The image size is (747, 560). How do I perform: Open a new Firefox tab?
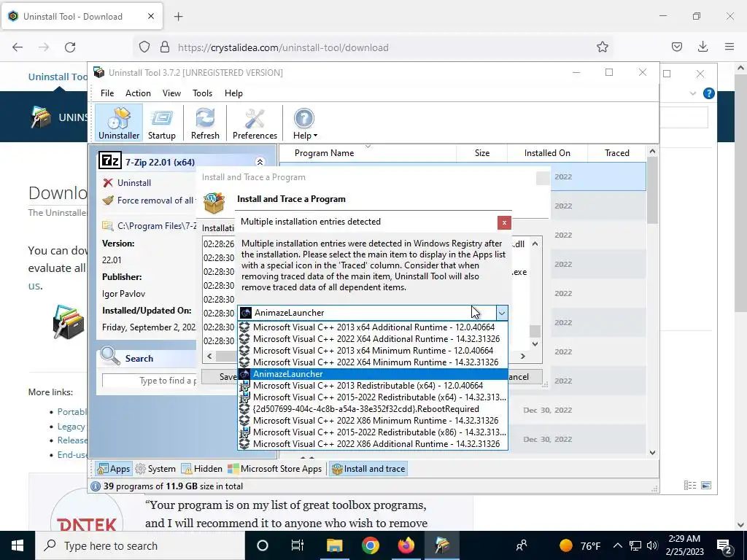click(178, 17)
